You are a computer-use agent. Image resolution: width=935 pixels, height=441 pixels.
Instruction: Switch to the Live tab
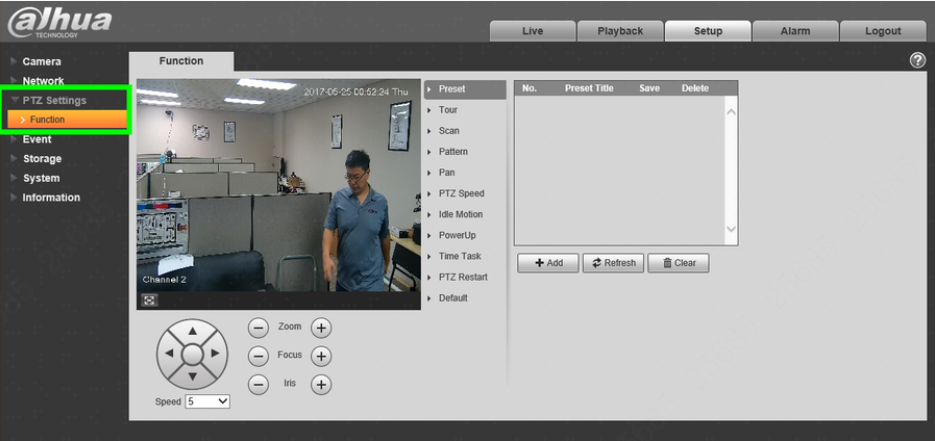tap(532, 31)
